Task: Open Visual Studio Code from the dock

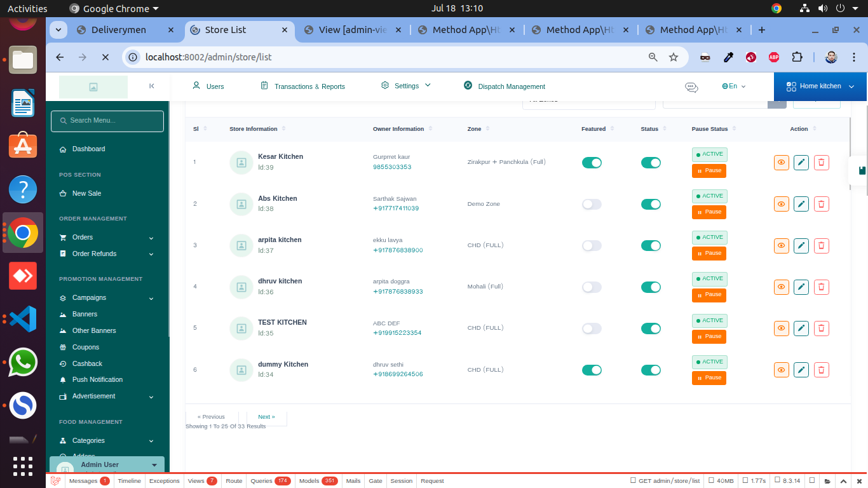Action: [x=23, y=319]
